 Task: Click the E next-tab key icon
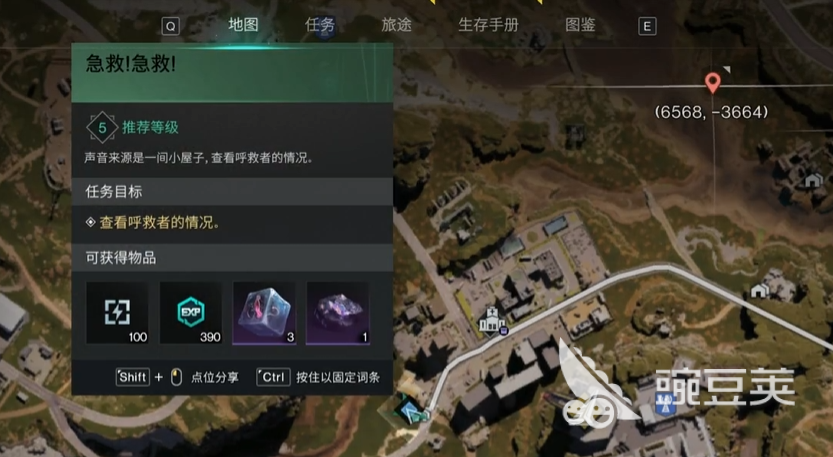click(647, 26)
